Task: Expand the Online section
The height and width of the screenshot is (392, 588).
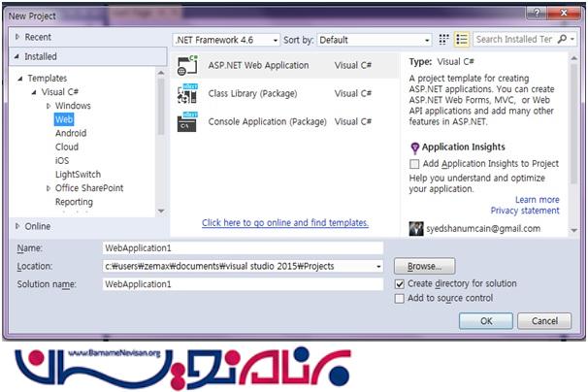Action: click(x=17, y=226)
